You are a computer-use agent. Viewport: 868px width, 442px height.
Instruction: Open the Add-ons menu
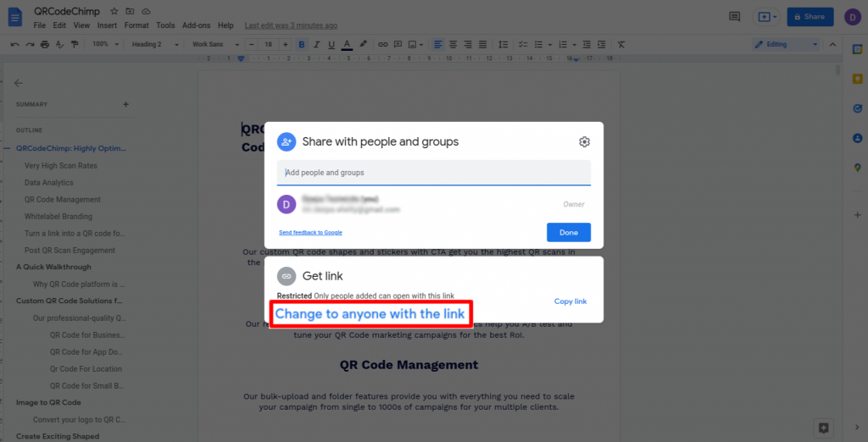(x=197, y=25)
